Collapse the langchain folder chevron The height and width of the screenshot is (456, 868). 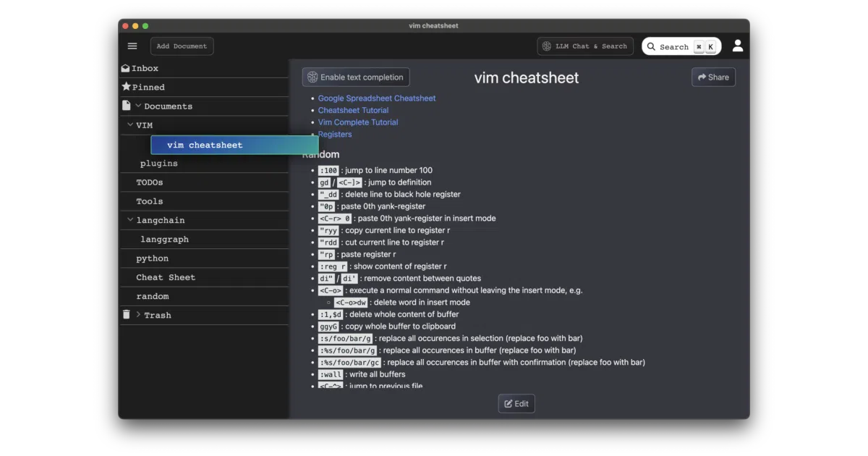[x=130, y=220]
